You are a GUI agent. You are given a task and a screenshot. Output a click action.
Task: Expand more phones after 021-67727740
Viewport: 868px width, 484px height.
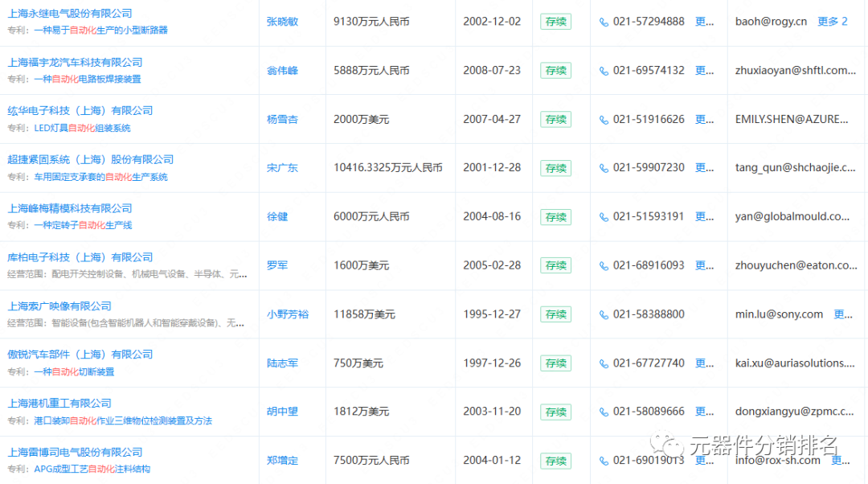[x=705, y=363]
